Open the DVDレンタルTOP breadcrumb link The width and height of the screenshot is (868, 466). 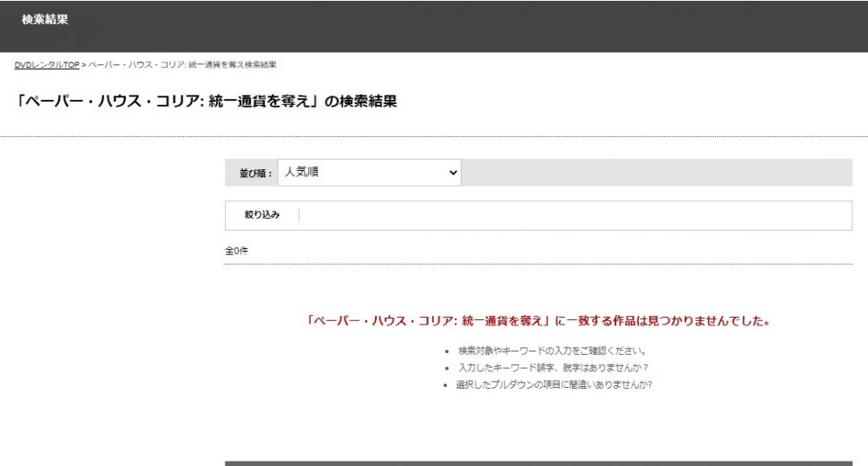pyautogui.click(x=47, y=65)
